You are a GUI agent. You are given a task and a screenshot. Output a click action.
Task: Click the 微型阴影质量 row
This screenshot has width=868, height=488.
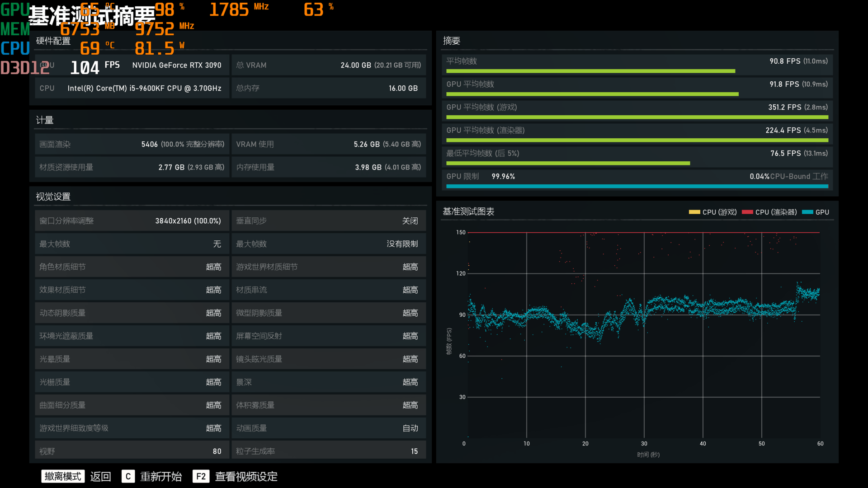point(329,313)
